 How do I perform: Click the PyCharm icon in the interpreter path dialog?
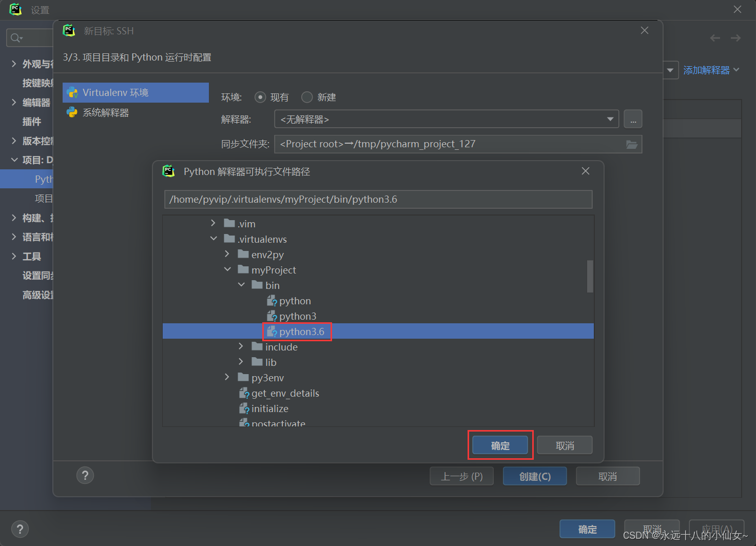168,171
